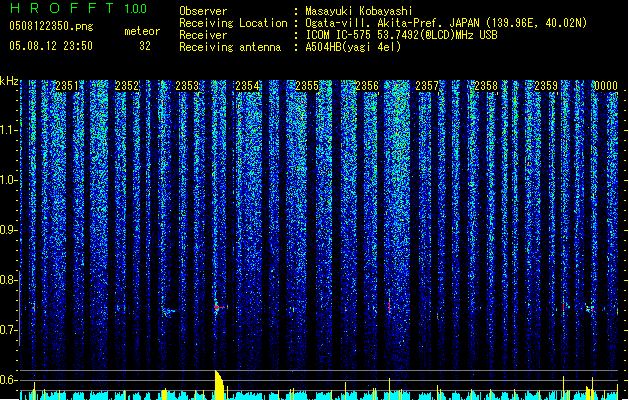Click the 0.9 kHz axis tick label
Image resolution: width=629 pixels, height=400 pixels.
pos(8,230)
